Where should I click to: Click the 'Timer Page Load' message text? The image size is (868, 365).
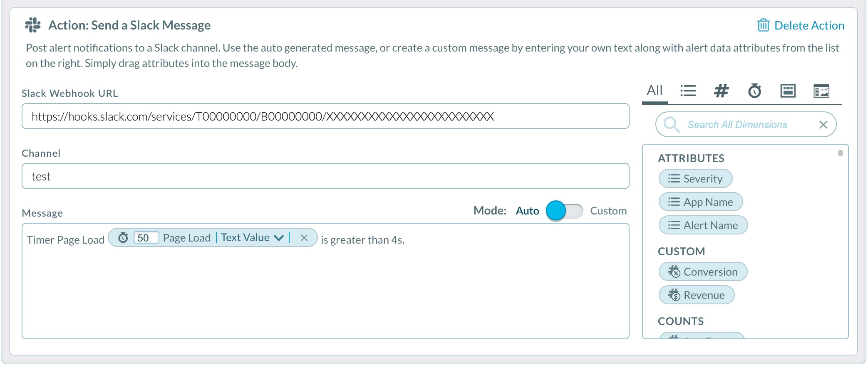tap(66, 240)
